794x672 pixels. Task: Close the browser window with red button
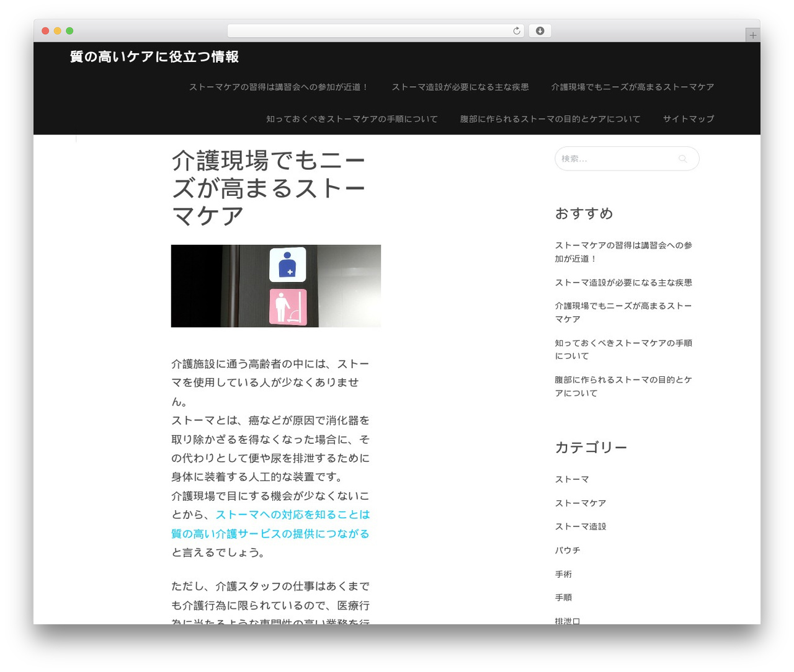tap(45, 31)
